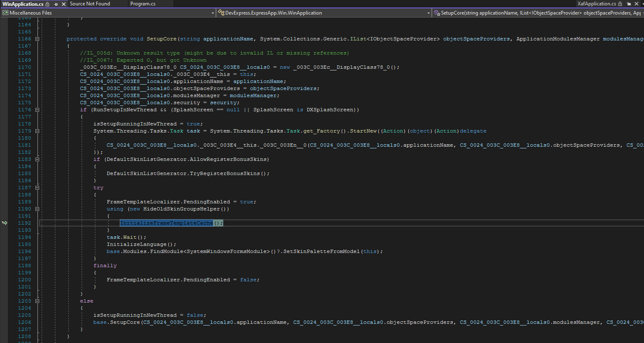644x343 pixels.
Task: Click ApplicationModulesManager parameter type
Action: click(558, 39)
